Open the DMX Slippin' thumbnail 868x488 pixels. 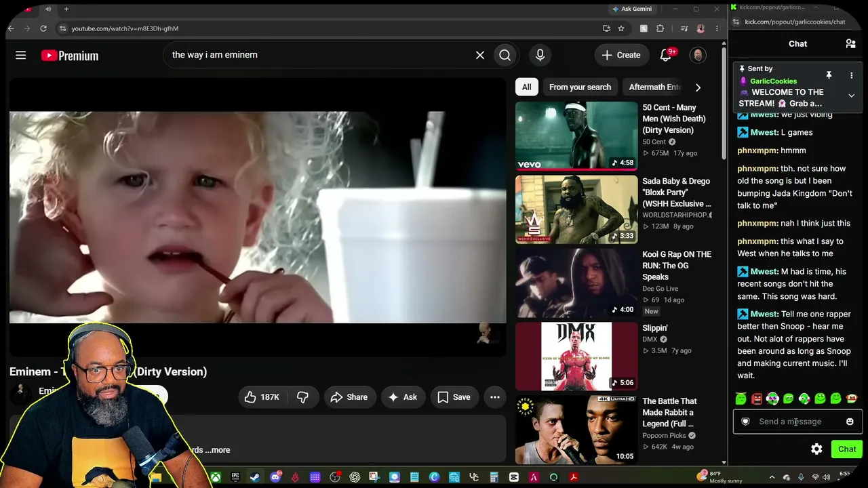pos(576,357)
